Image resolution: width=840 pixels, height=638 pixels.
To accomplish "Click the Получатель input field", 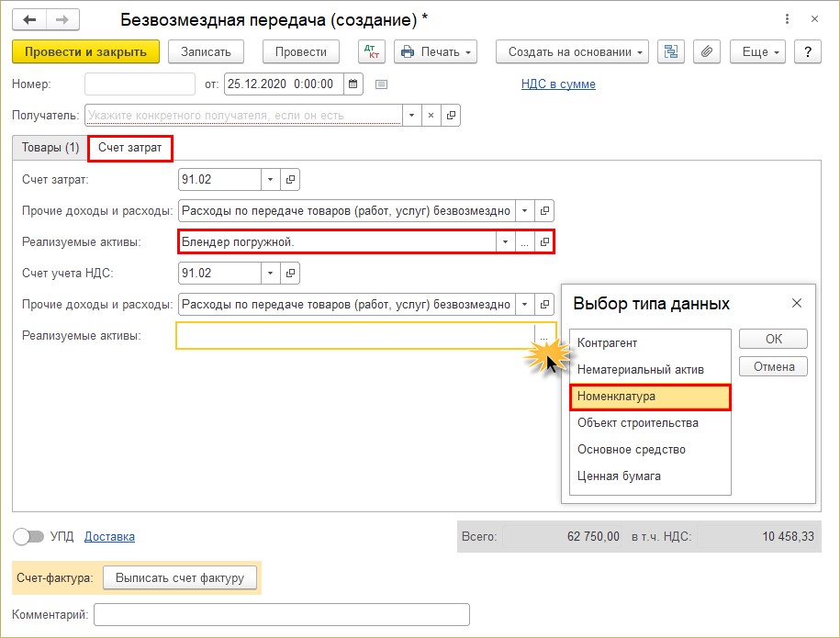I will 243,115.
